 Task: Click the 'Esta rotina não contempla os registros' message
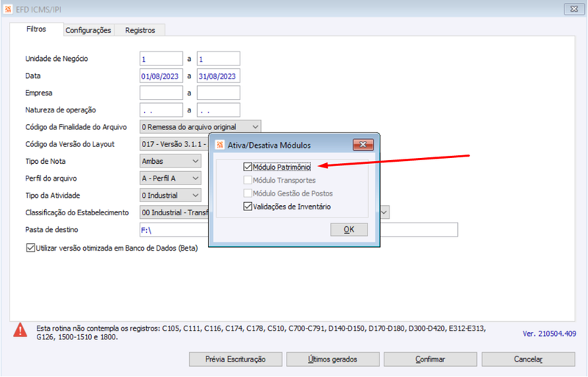pos(261,332)
